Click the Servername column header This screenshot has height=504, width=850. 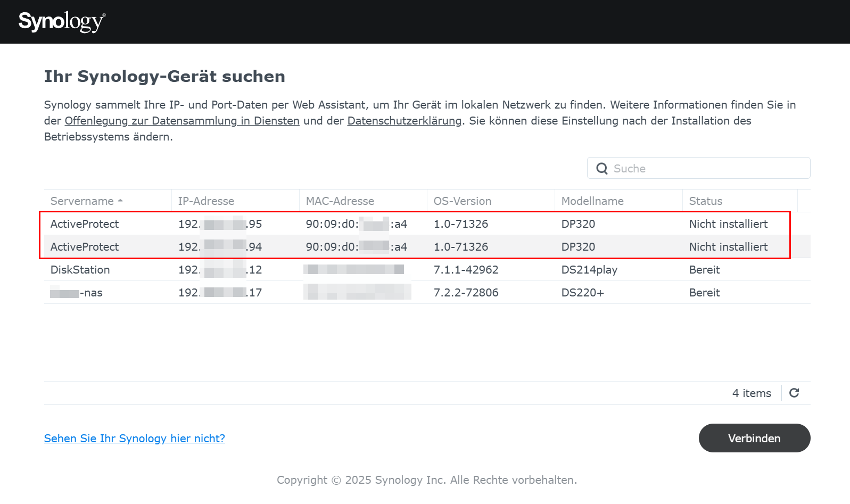tap(108, 201)
